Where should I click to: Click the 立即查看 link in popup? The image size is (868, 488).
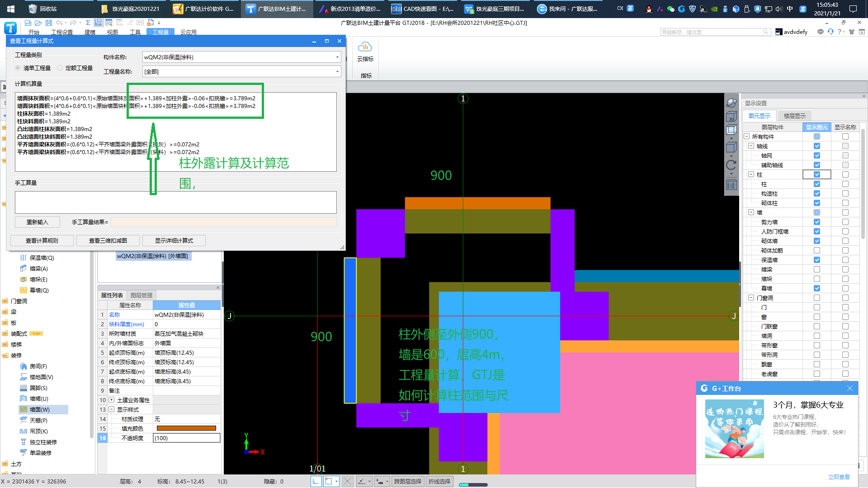pyautogui.click(x=839, y=477)
